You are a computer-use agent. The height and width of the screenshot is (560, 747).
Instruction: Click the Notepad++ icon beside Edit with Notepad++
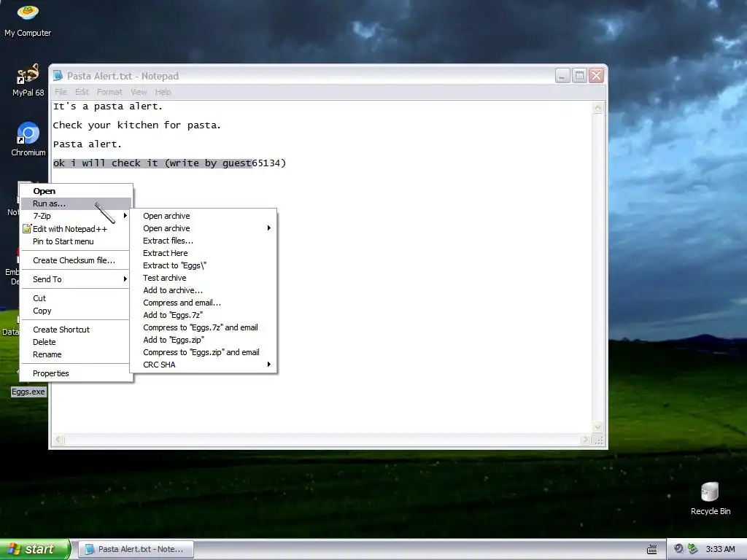[x=27, y=229]
